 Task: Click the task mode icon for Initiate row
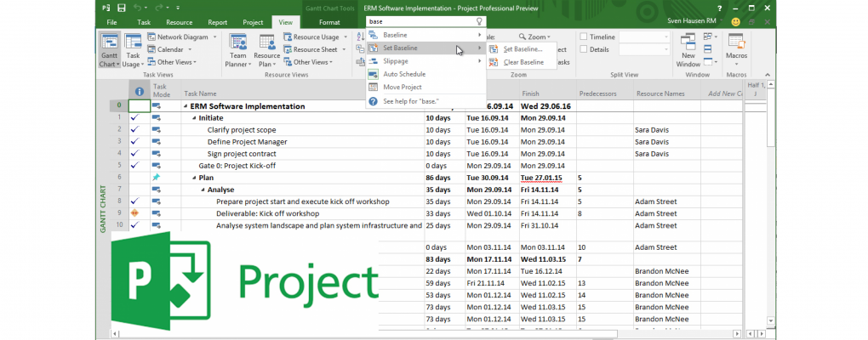pyautogui.click(x=156, y=118)
